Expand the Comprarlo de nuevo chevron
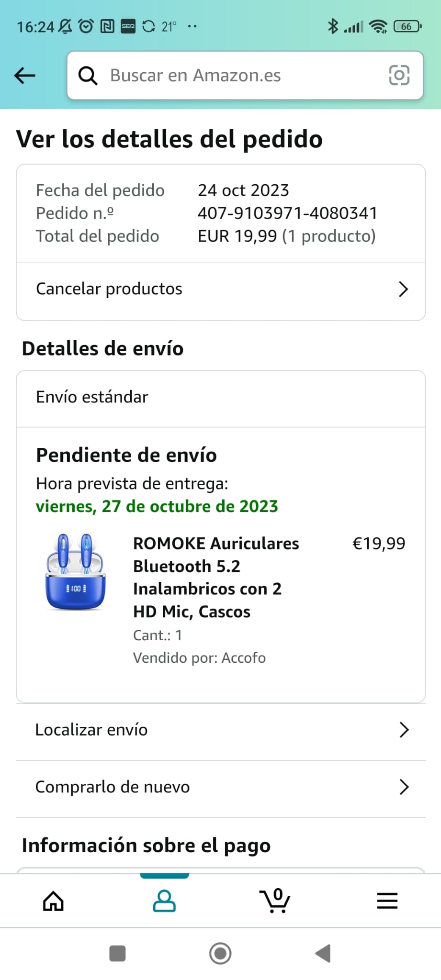 click(404, 787)
